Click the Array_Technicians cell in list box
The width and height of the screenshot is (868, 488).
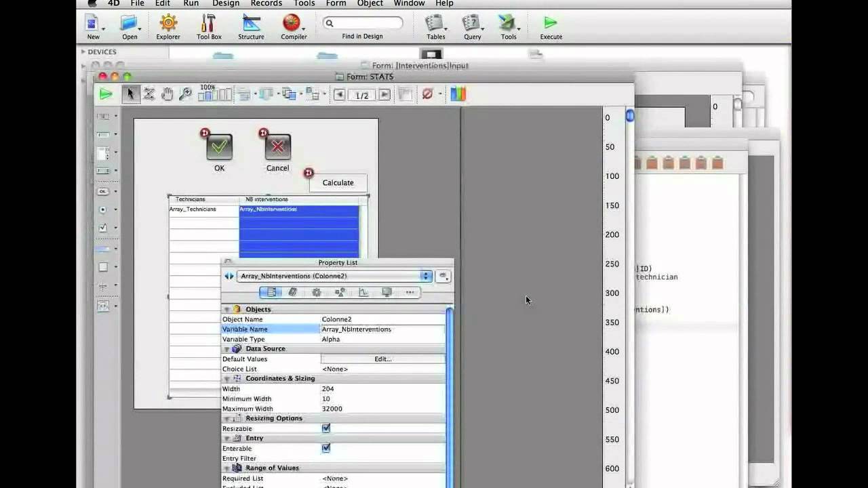click(203, 209)
